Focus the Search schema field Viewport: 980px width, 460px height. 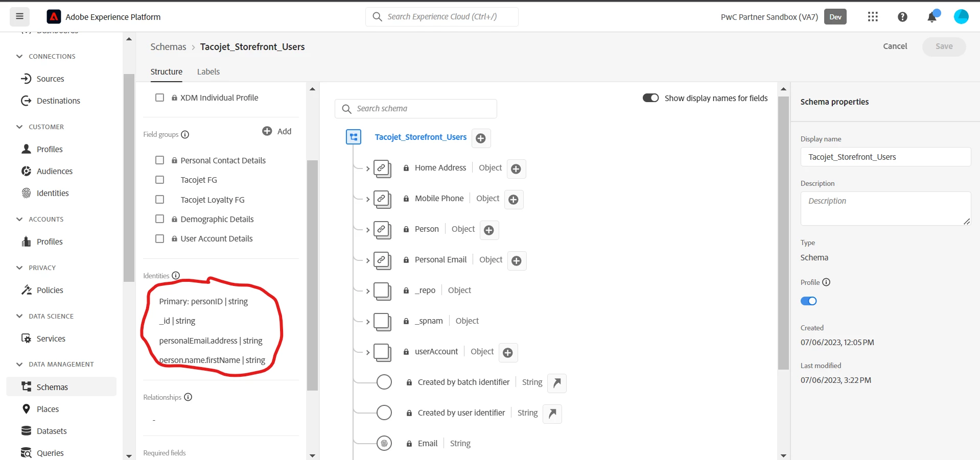416,109
